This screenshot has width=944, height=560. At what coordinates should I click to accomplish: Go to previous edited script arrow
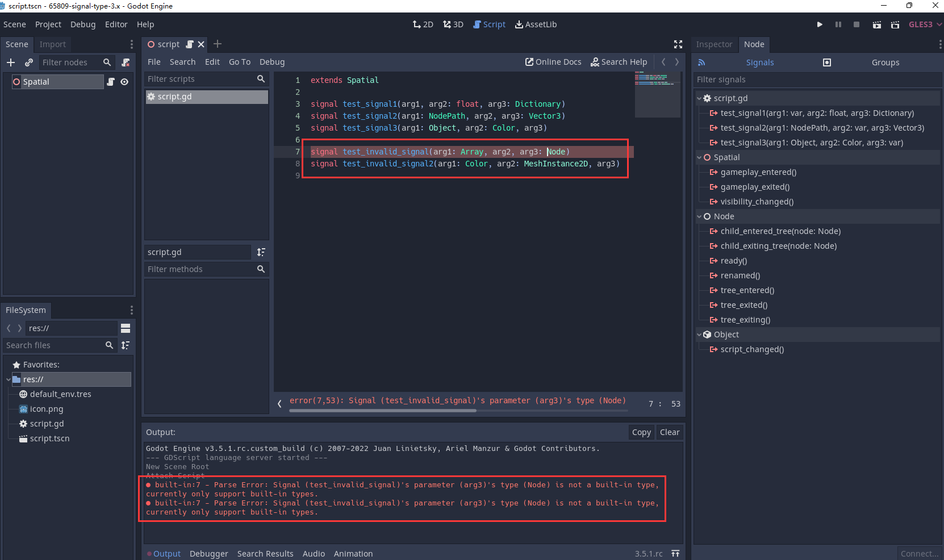[663, 62]
